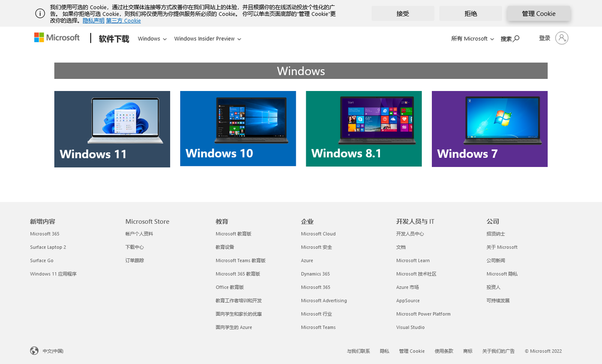Open the 公司新闻 footer link
Image resolution: width=602 pixels, height=364 pixels.
496,260
